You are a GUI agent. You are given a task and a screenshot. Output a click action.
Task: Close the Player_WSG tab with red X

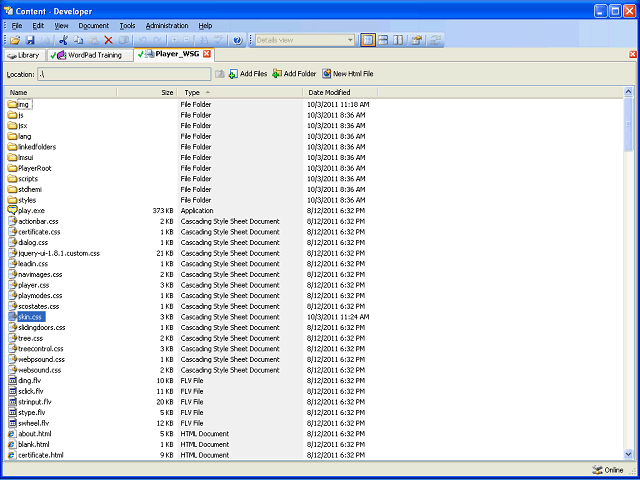coord(207,54)
